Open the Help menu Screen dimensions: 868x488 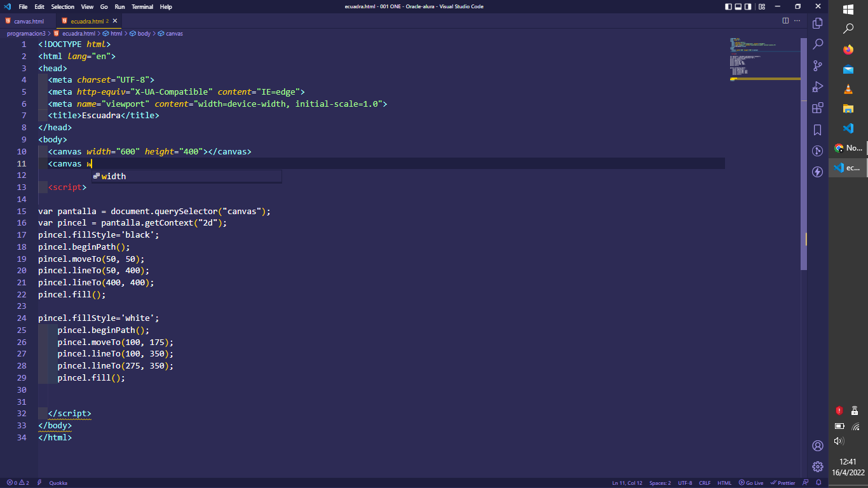click(x=166, y=6)
